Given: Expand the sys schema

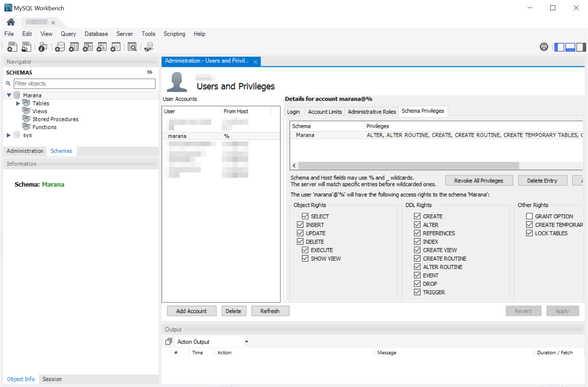Looking at the screenshot, I should (9, 135).
